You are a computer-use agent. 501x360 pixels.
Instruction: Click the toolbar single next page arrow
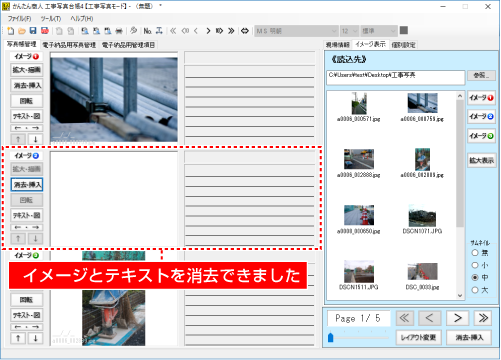208,31
